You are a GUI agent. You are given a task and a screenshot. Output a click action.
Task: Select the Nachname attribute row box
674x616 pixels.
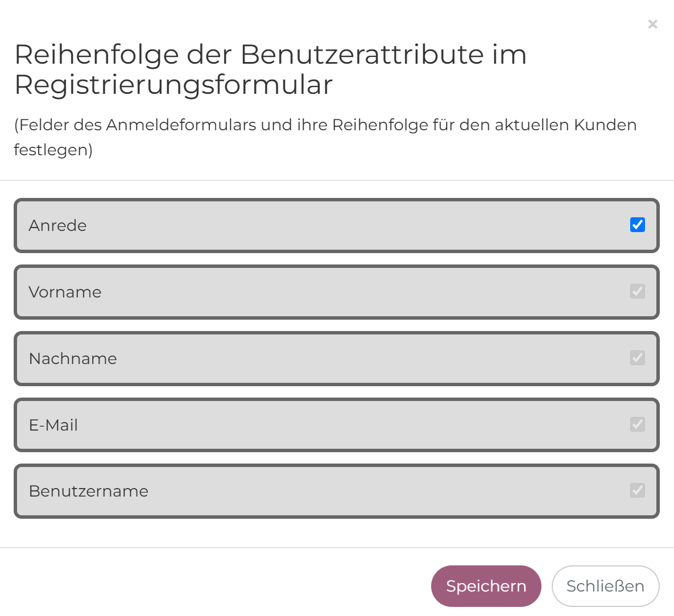pos(336,359)
